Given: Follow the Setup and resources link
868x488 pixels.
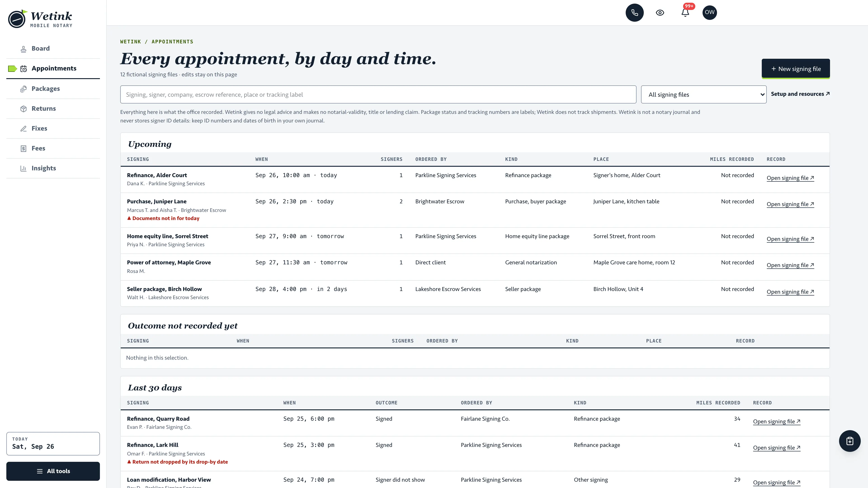Looking at the screenshot, I should click(800, 94).
